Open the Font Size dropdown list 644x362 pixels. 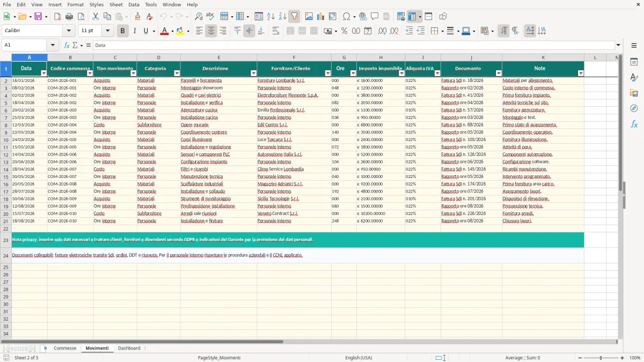pyautogui.click(x=108, y=31)
